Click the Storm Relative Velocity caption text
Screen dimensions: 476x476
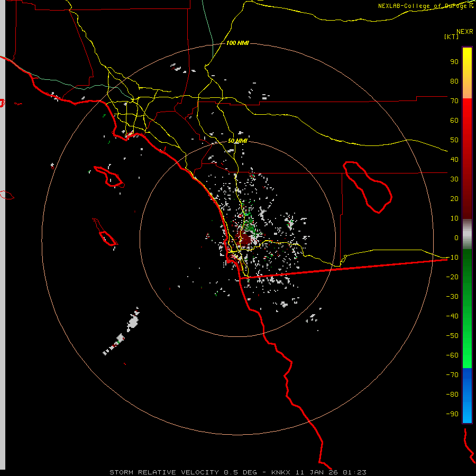click(237, 472)
